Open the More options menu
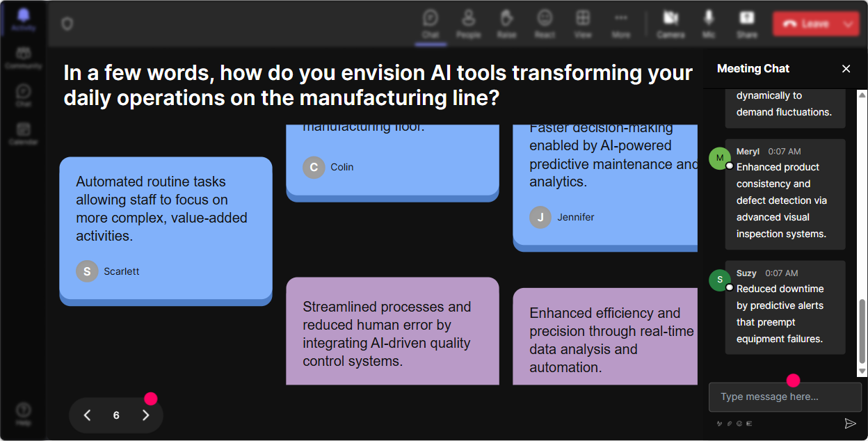868x441 pixels. [x=621, y=24]
